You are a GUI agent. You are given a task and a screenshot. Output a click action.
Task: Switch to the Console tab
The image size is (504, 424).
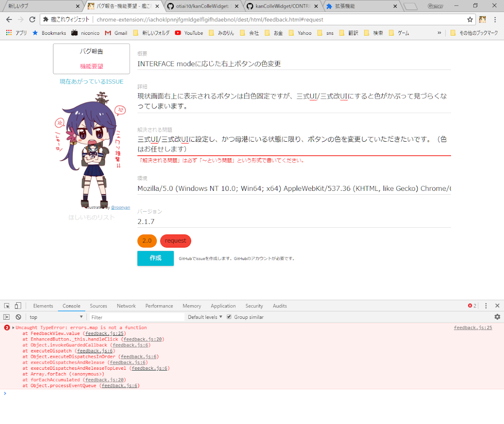(71, 306)
